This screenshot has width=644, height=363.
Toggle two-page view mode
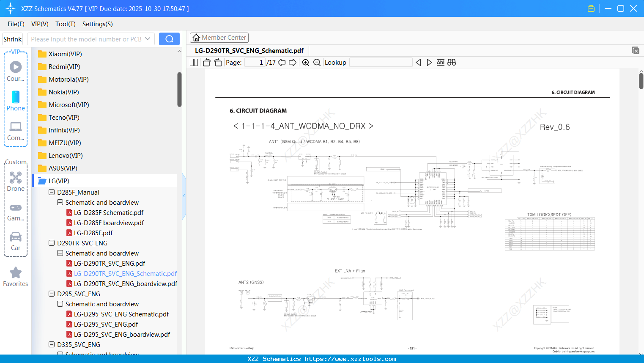(193, 62)
